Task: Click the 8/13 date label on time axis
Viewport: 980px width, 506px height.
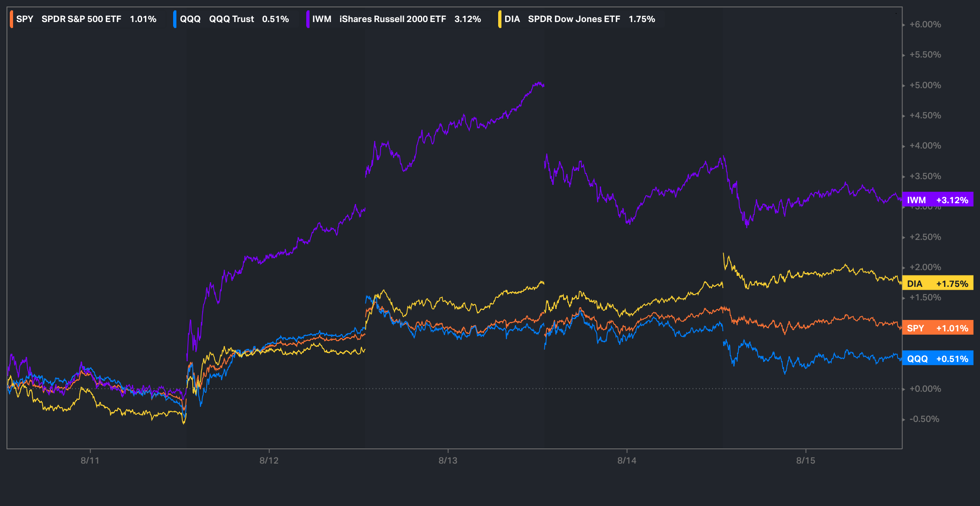Action: point(448,461)
